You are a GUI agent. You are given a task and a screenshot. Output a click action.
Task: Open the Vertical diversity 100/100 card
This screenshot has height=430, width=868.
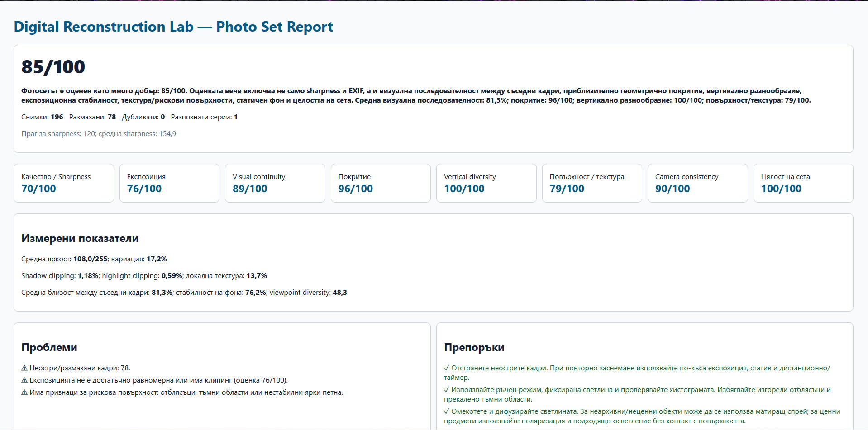coord(486,183)
